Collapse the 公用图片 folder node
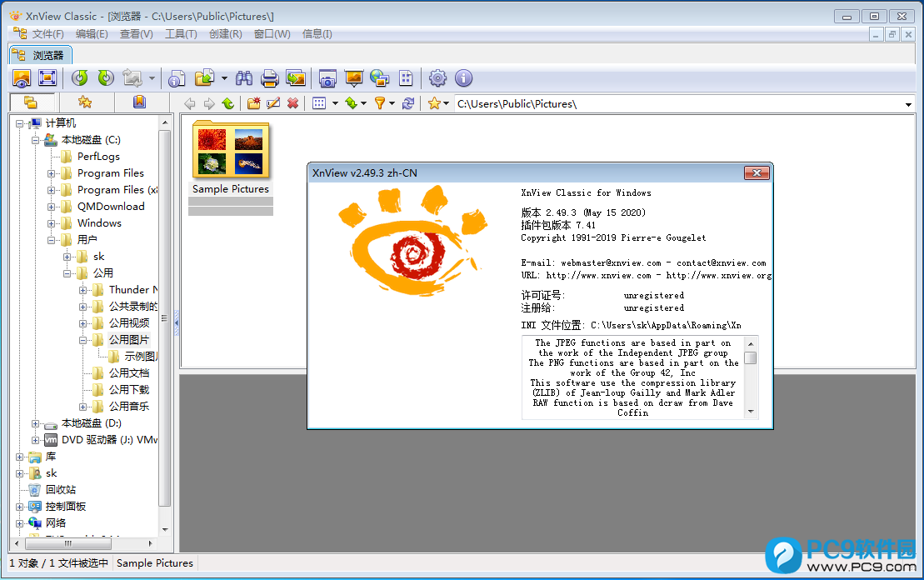The height and width of the screenshot is (580, 924). 83,341
